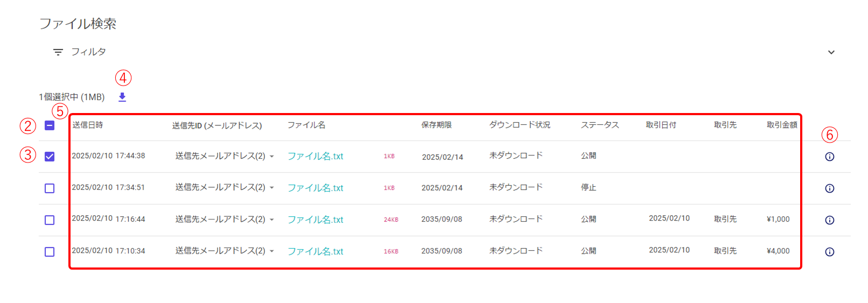Image resolution: width=868 pixels, height=303 pixels.
Task: Click the filter icon beside フィルタ
Action: tap(58, 52)
